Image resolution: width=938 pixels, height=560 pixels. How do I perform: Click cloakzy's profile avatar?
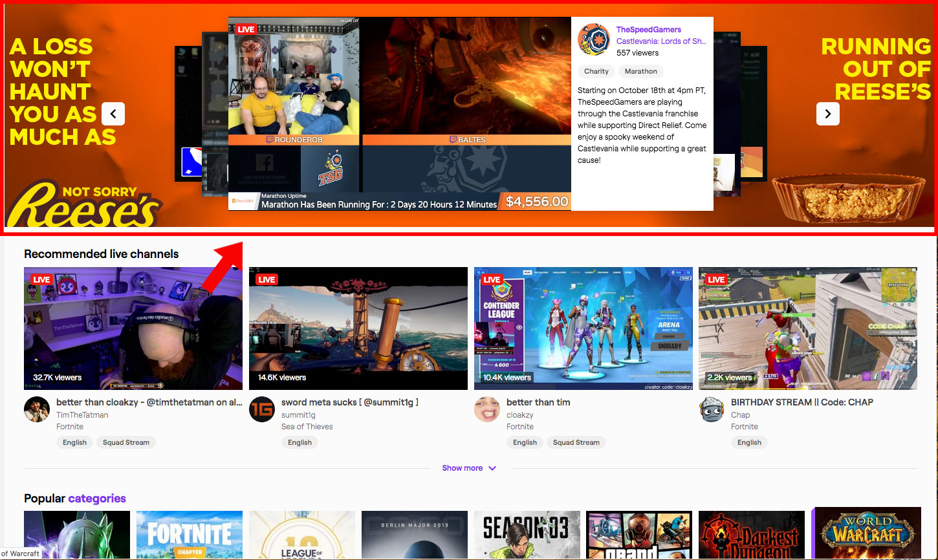coord(487,409)
